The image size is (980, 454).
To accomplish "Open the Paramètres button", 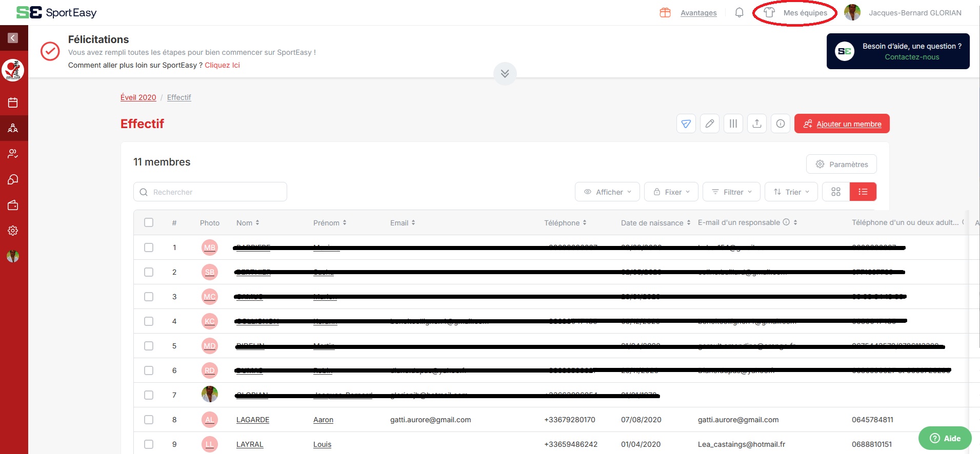I will (x=841, y=164).
